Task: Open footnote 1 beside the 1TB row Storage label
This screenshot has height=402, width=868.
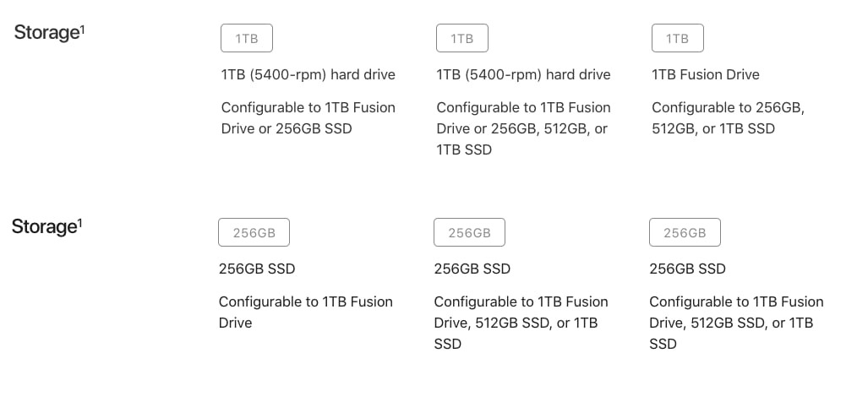Action: tap(83, 29)
